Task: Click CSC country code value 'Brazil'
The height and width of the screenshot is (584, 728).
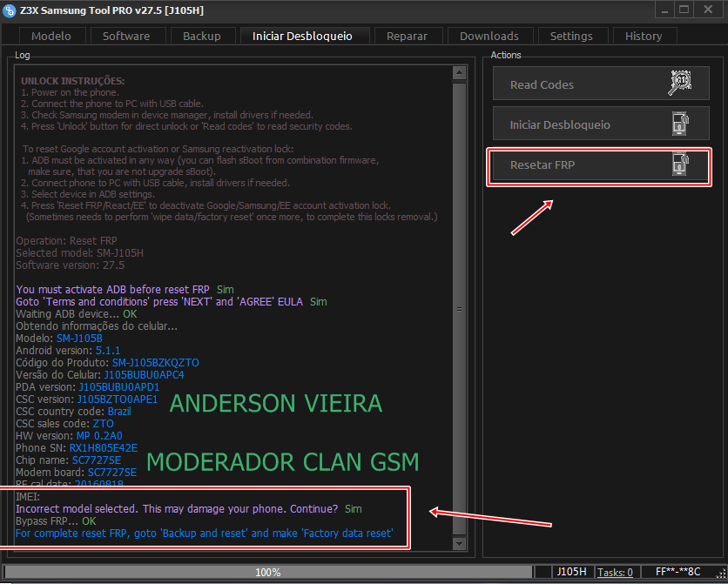Action: [x=119, y=412]
